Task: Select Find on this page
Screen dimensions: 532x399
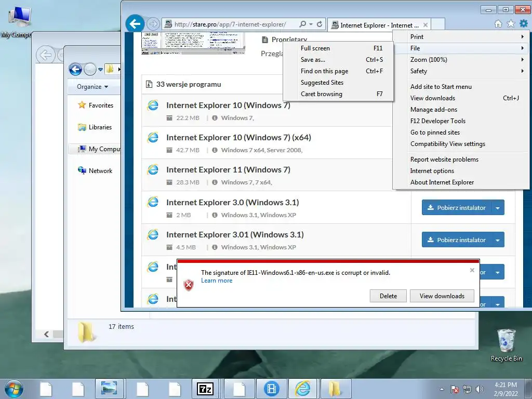Action: pyautogui.click(x=338, y=71)
